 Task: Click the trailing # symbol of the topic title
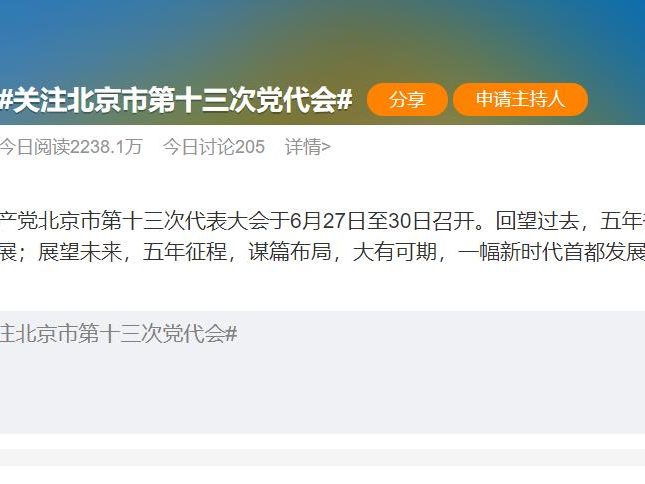(x=345, y=100)
